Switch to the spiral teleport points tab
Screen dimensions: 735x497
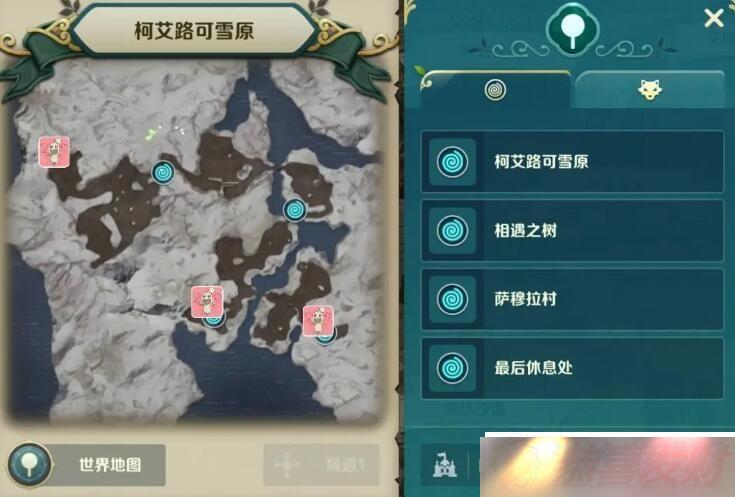pyautogui.click(x=495, y=90)
